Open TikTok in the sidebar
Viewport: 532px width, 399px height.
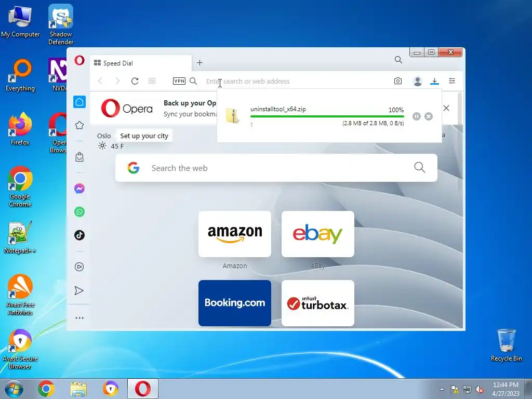click(79, 235)
